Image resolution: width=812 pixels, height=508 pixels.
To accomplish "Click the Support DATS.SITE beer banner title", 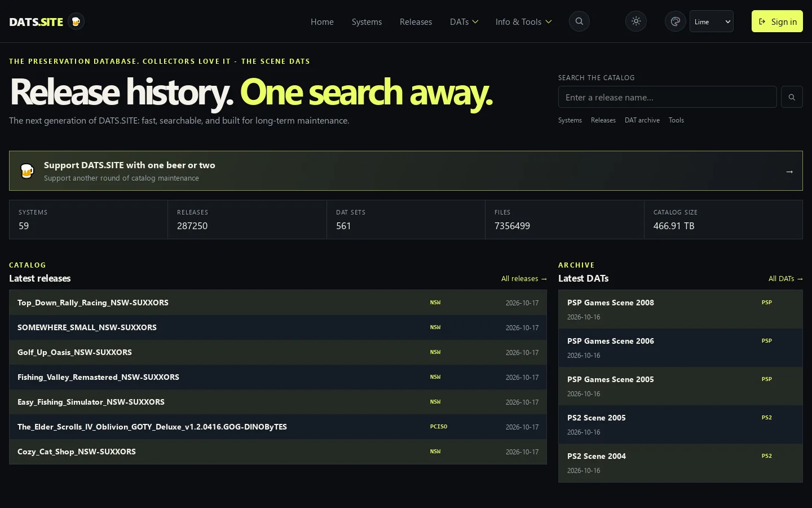I will point(130,165).
